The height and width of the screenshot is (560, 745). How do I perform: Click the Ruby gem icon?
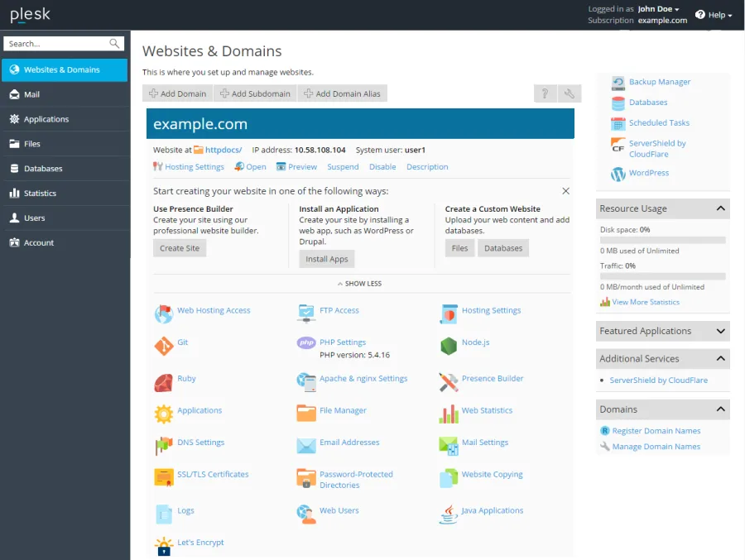click(x=163, y=382)
